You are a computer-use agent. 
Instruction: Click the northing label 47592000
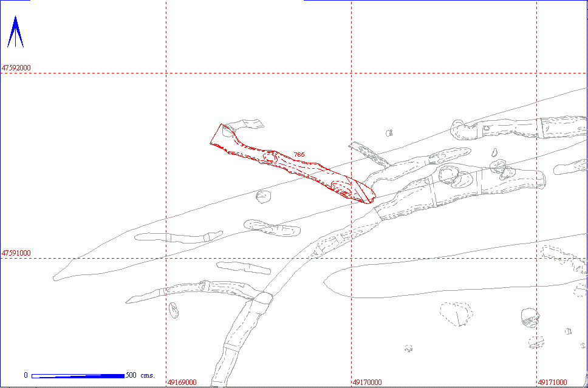pyautogui.click(x=16, y=68)
